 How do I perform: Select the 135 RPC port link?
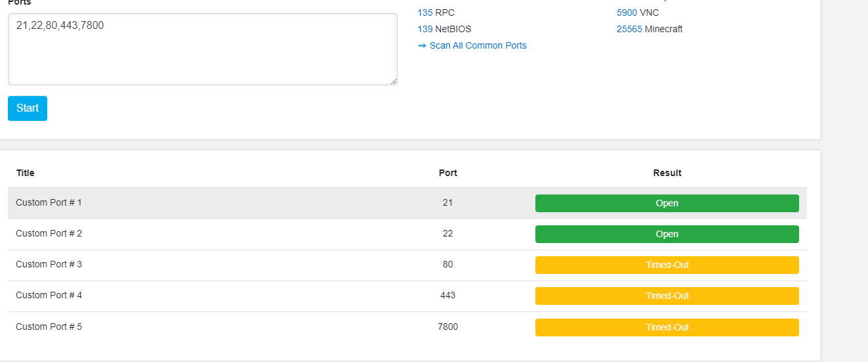click(424, 12)
